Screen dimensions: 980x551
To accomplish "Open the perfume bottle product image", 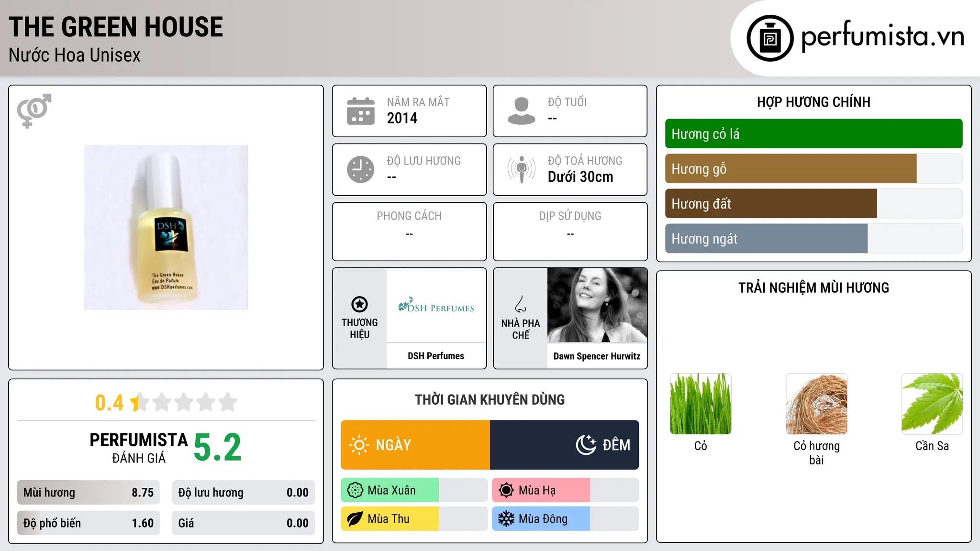I will coord(166,228).
